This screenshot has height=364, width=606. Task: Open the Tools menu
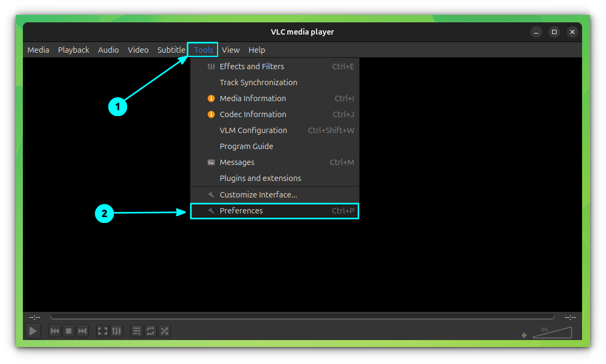[203, 49]
